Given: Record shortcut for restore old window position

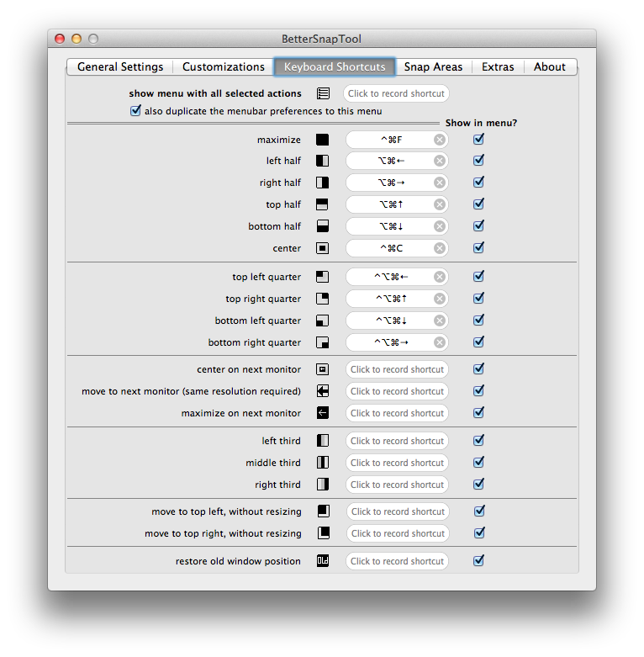Looking at the screenshot, I should click(x=397, y=560).
